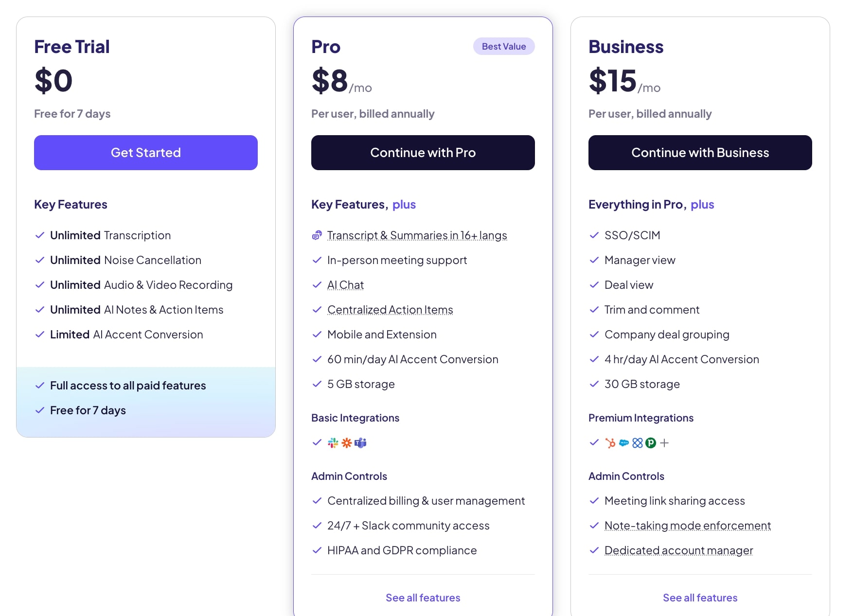
Task: Click the Get Started button
Action: [145, 152]
